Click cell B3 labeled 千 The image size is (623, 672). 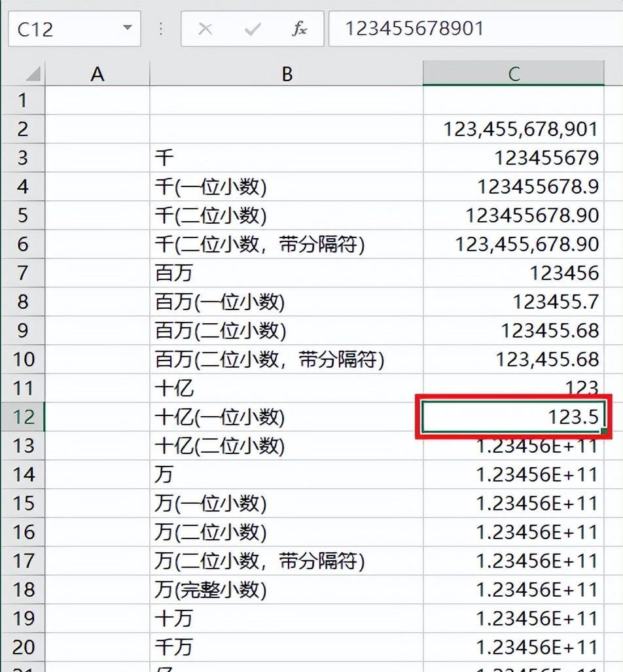coord(287,158)
